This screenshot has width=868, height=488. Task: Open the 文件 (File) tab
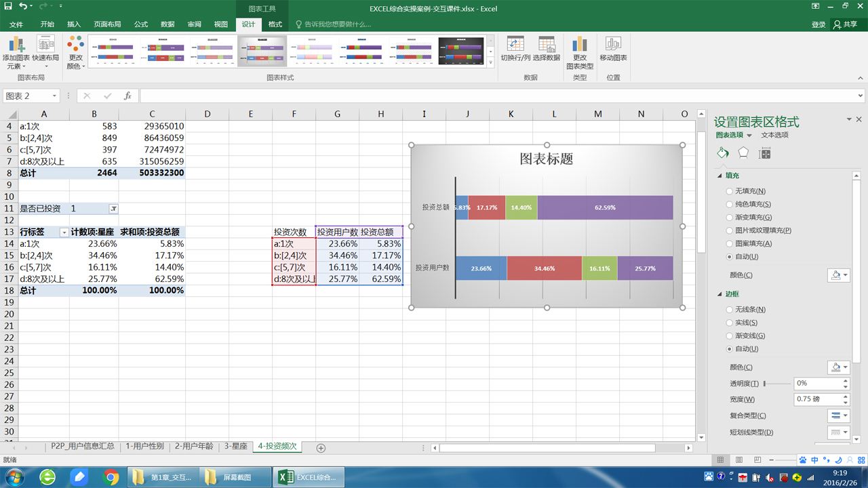[16, 24]
